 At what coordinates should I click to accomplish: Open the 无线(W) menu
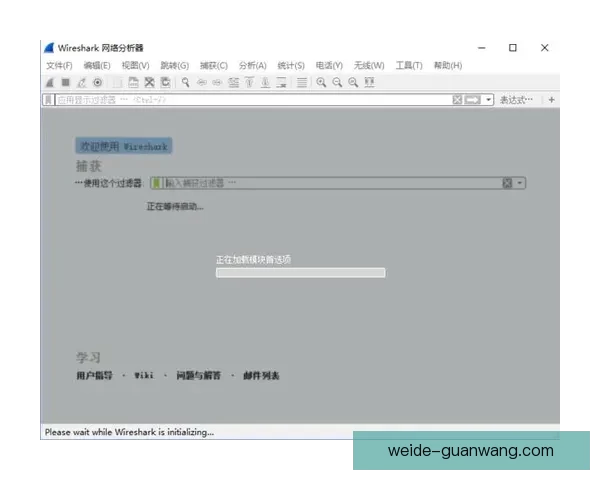point(369,66)
